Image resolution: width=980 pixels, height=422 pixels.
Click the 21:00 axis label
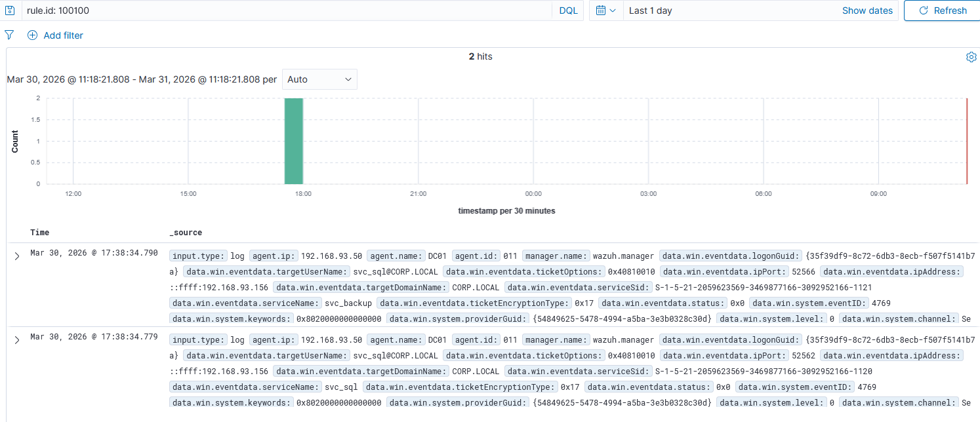[418, 194]
